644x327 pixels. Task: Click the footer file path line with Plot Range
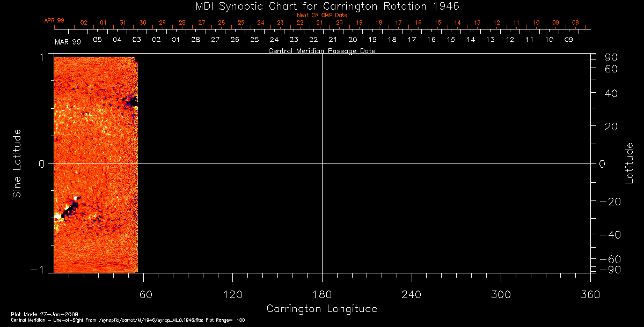click(x=128, y=320)
